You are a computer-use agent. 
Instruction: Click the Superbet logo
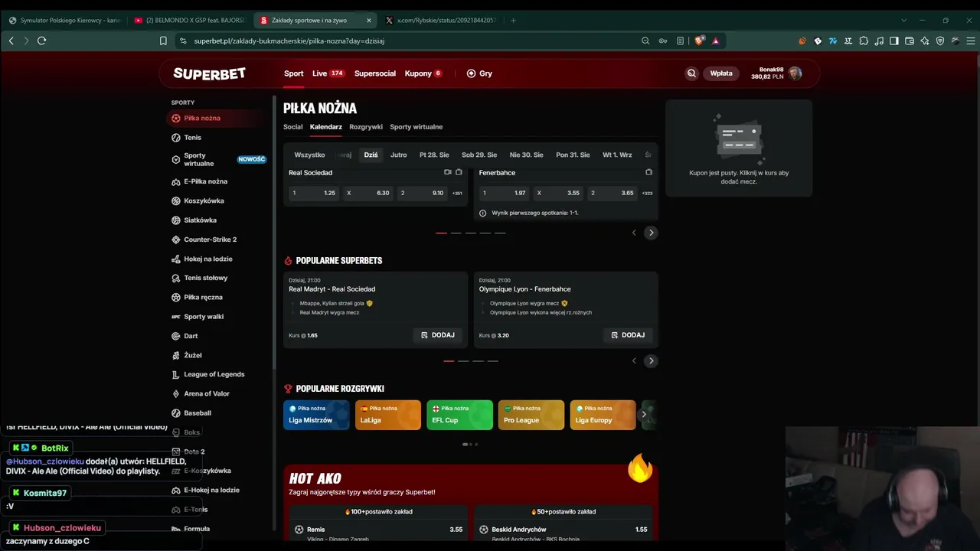click(209, 73)
